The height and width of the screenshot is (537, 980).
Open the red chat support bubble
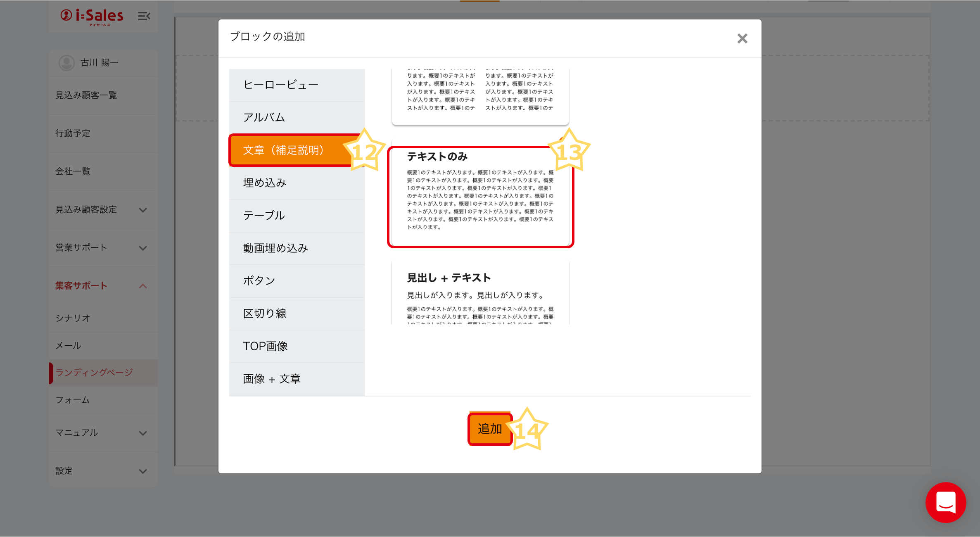coord(945,502)
